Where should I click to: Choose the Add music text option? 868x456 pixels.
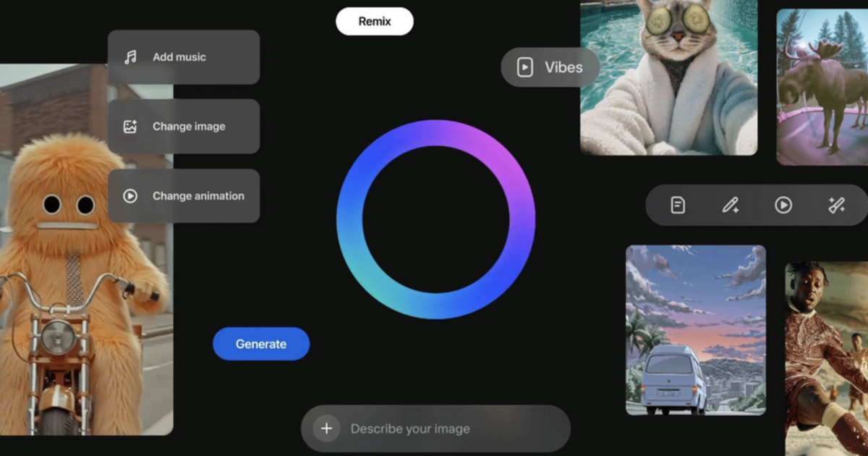click(179, 57)
